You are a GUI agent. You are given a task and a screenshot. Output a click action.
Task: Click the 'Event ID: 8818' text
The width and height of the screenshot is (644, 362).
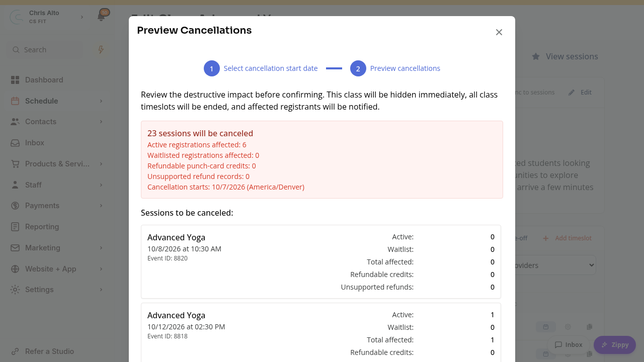pyautogui.click(x=168, y=336)
